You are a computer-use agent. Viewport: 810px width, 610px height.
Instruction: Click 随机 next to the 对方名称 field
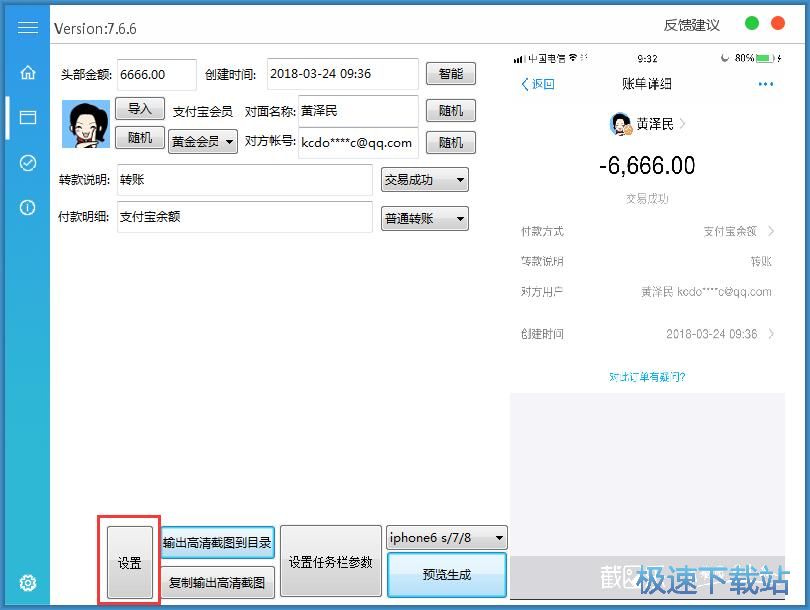coord(450,110)
